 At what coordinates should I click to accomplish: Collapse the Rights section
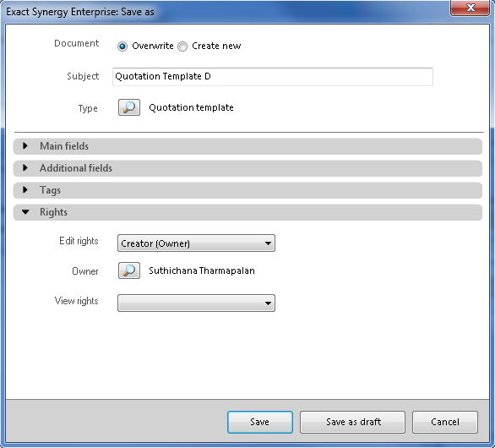[x=247, y=212]
